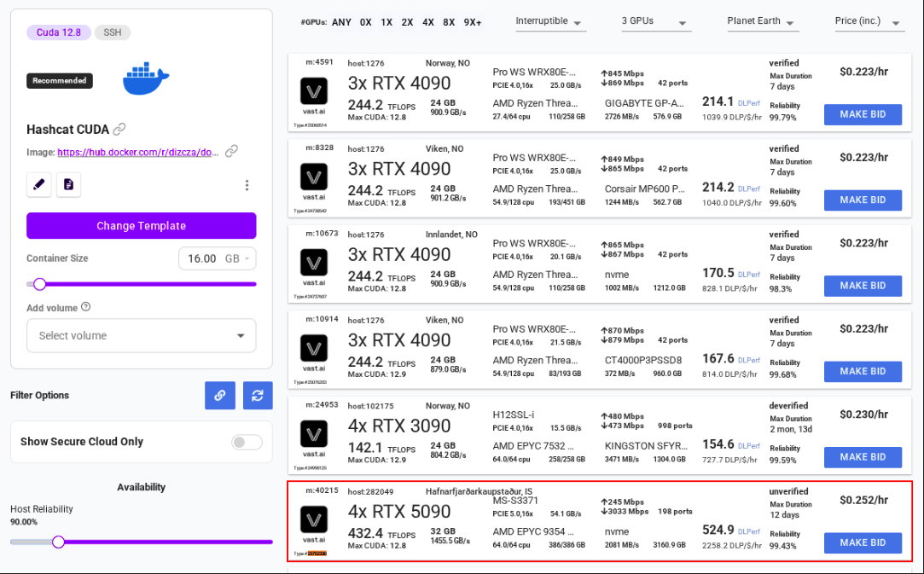Open the Planet Earth location dropdown
This screenshot has height=574, width=924.
click(763, 22)
